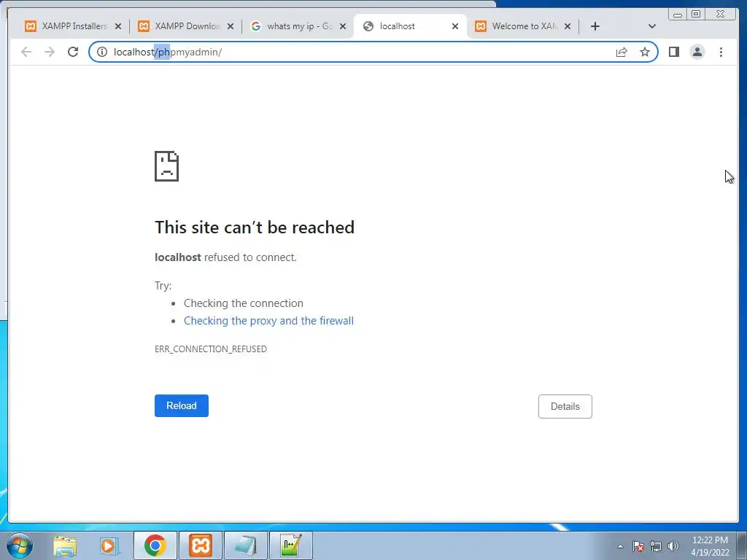Open the Windows Start menu orb
747x560 pixels.
19,545
